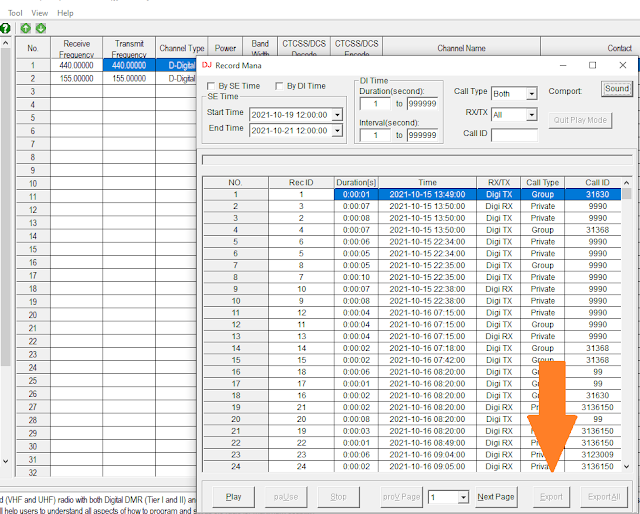Click the Next Page button
Viewport: 640px width, 514px height.
coord(496,497)
